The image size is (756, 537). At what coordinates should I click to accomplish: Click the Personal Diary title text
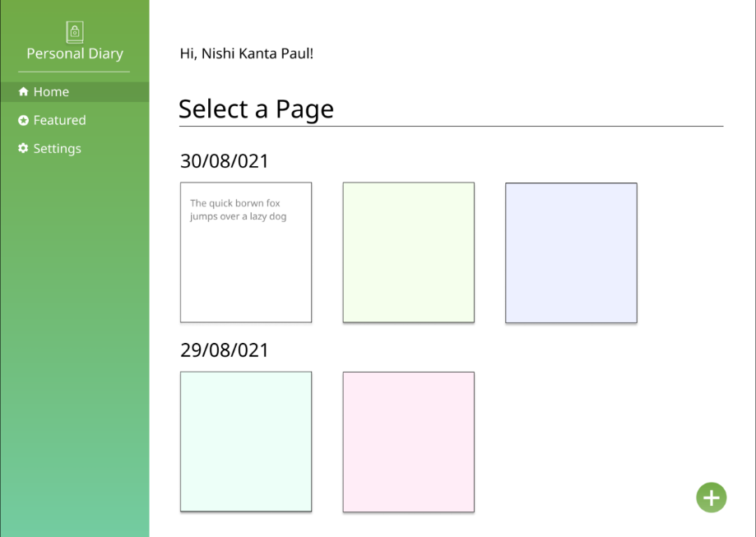(74, 53)
